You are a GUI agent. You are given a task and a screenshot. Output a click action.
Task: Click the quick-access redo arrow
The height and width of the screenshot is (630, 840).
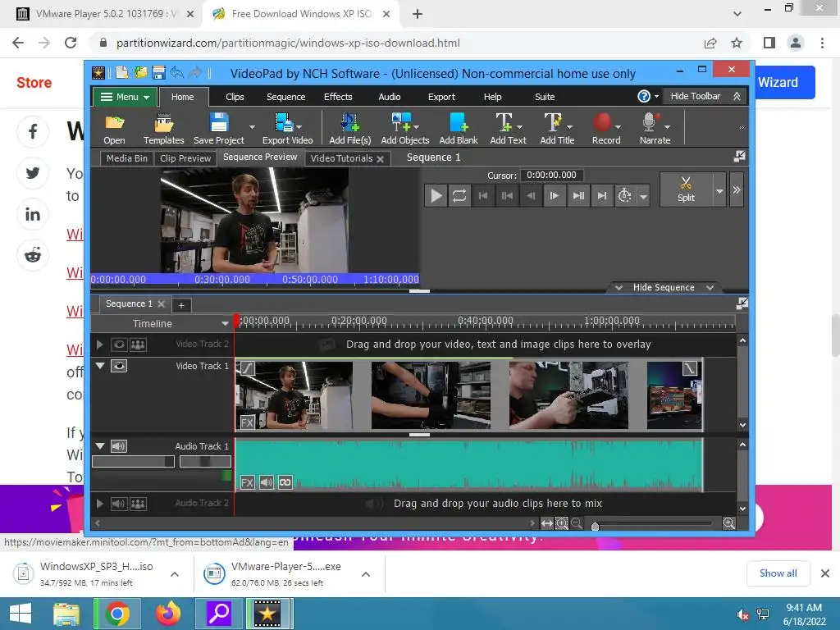click(x=195, y=72)
